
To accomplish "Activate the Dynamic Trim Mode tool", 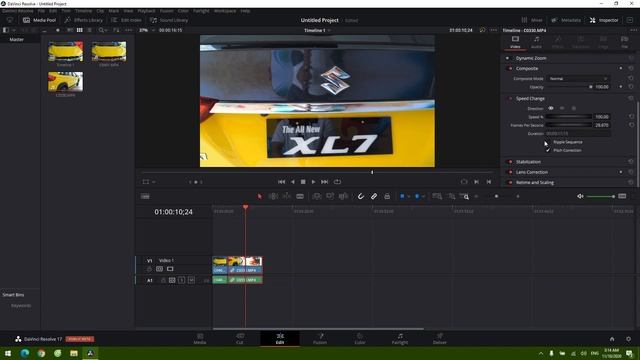I will pyautogui.click(x=287, y=196).
